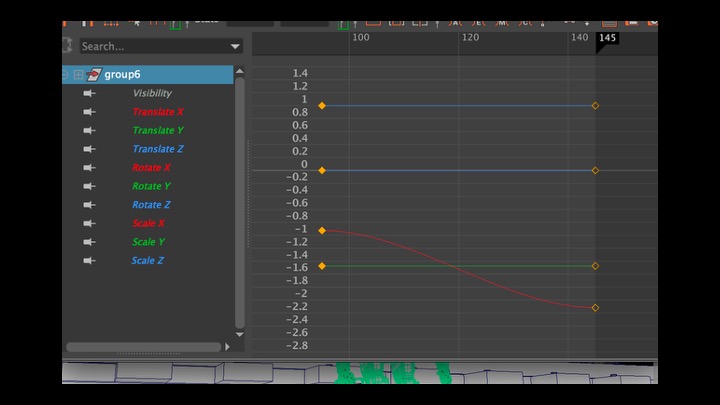Screen dimensions: 720x405
Task: Click the channel icon beside Scale Y
Action: pyautogui.click(x=90, y=242)
